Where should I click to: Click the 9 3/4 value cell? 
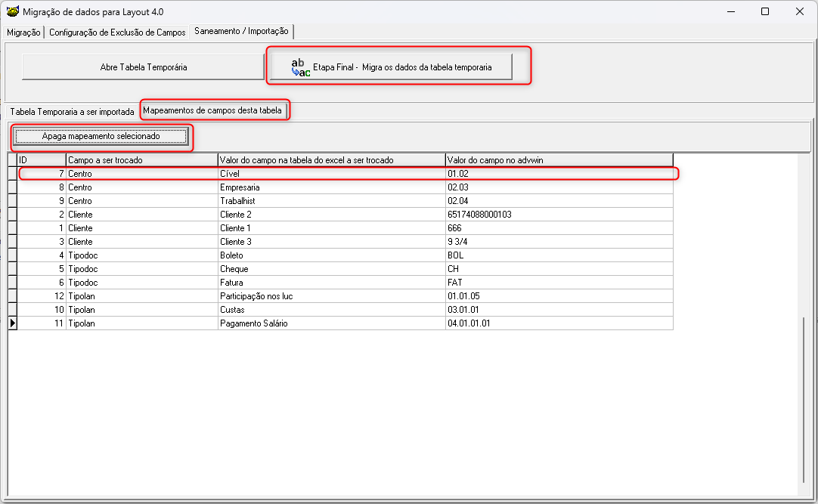pos(559,241)
